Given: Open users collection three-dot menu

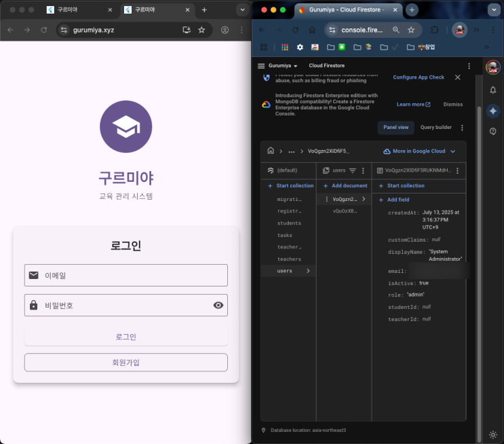Looking at the screenshot, I should [363, 170].
